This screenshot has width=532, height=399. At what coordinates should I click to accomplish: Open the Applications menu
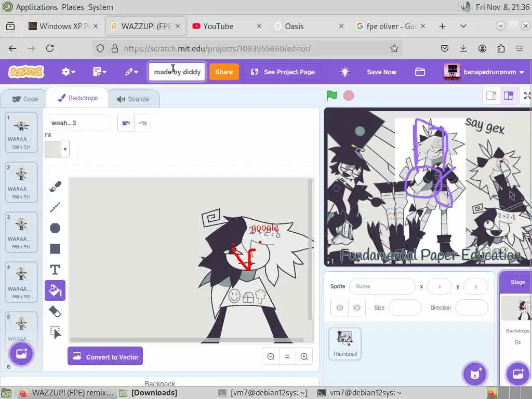coord(37,7)
